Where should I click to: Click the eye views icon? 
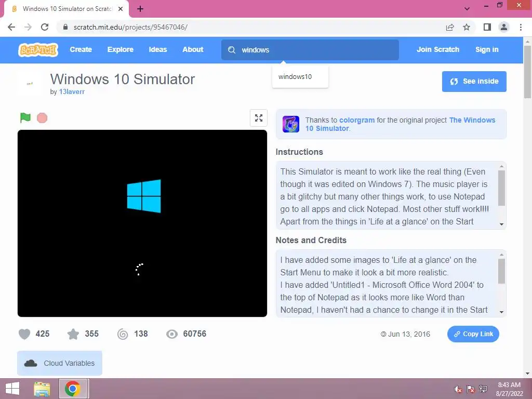tap(172, 334)
